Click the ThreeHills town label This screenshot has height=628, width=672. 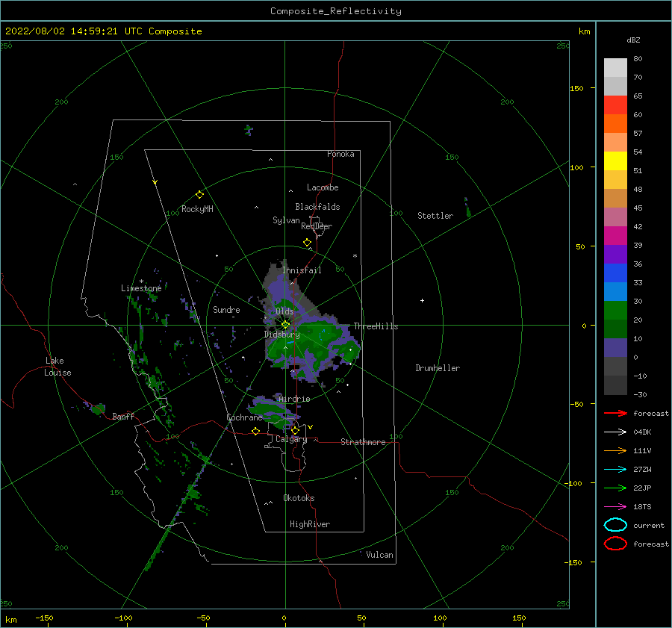376,326
